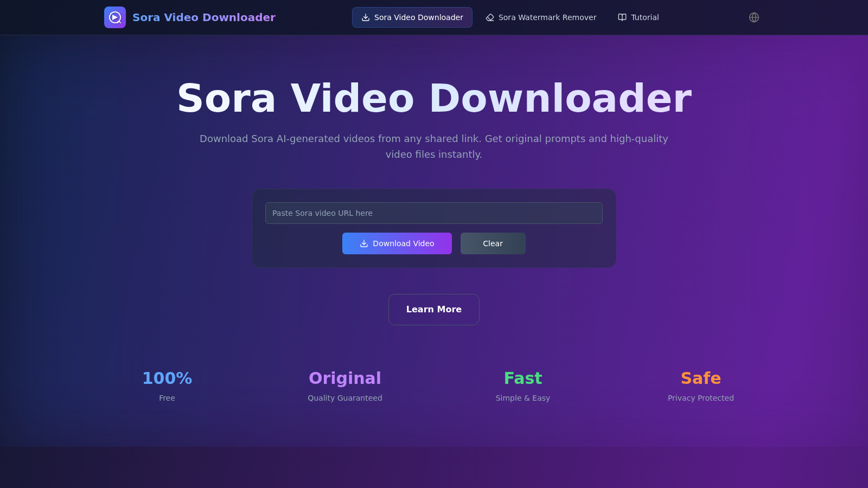The height and width of the screenshot is (488, 868).
Task: Click the eraser icon beside Sora Watermark Remover
Action: (x=490, y=17)
